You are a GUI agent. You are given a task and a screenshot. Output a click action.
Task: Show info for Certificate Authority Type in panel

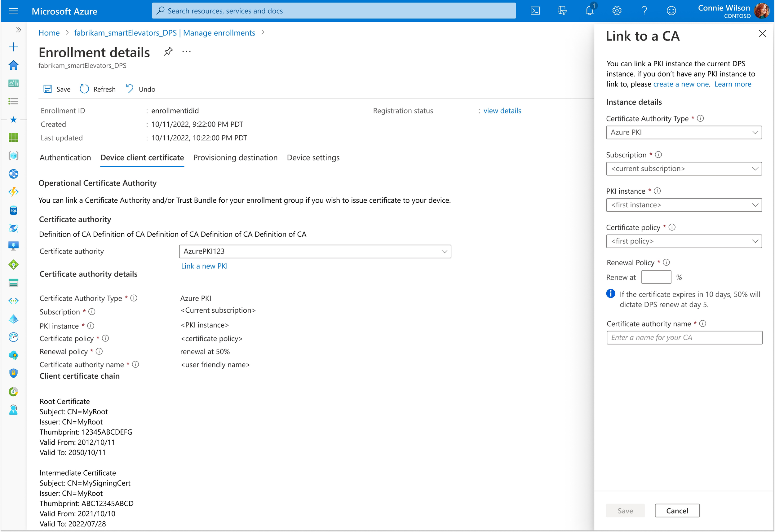coord(700,118)
